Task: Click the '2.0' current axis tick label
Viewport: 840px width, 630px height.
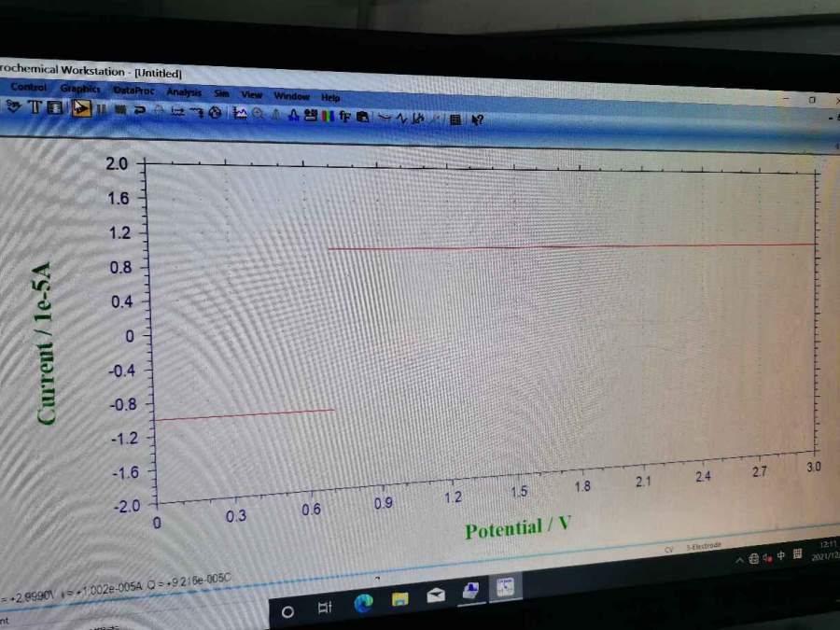Action: [x=117, y=163]
